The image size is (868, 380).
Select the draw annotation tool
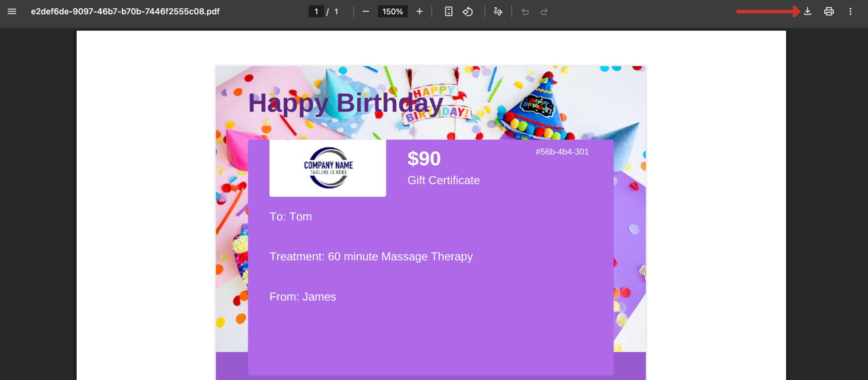498,12
